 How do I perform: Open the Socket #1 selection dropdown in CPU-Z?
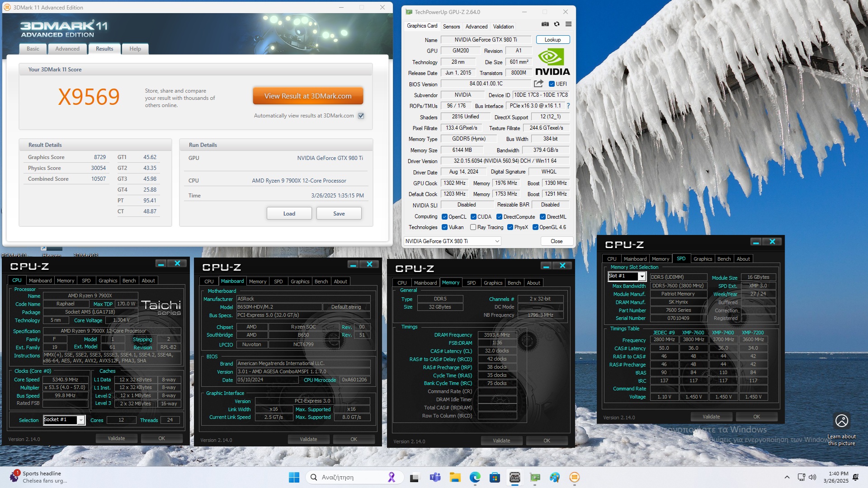64,420
